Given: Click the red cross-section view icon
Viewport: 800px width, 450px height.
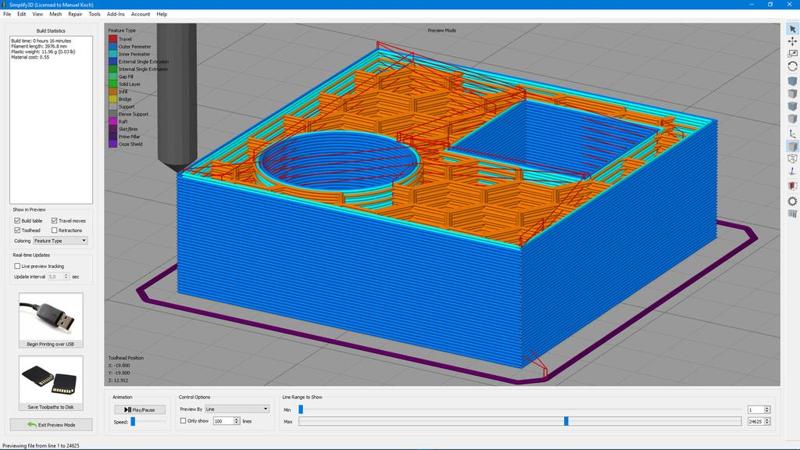Looking at the screenshot, I should coord(792,186).
